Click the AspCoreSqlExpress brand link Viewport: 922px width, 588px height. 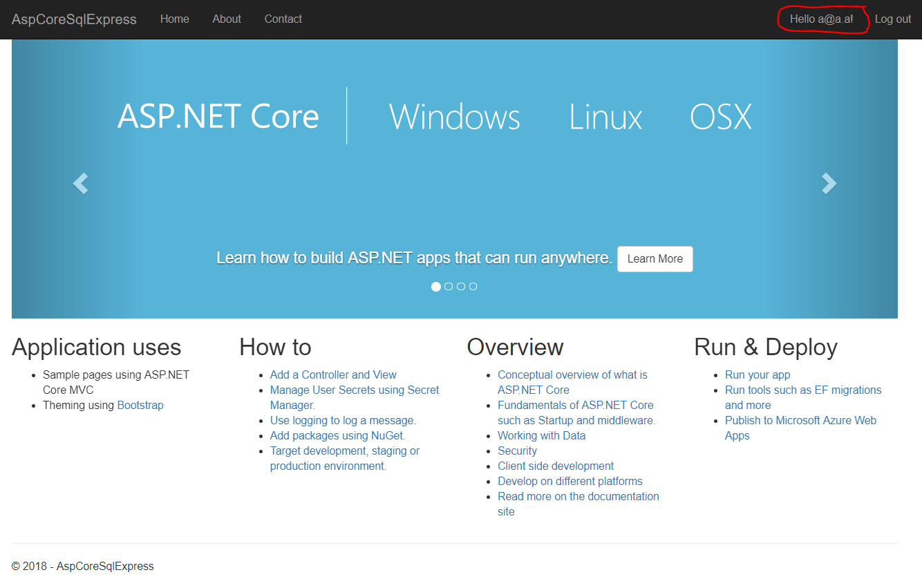pyautogui.click(x=74, y=19)
